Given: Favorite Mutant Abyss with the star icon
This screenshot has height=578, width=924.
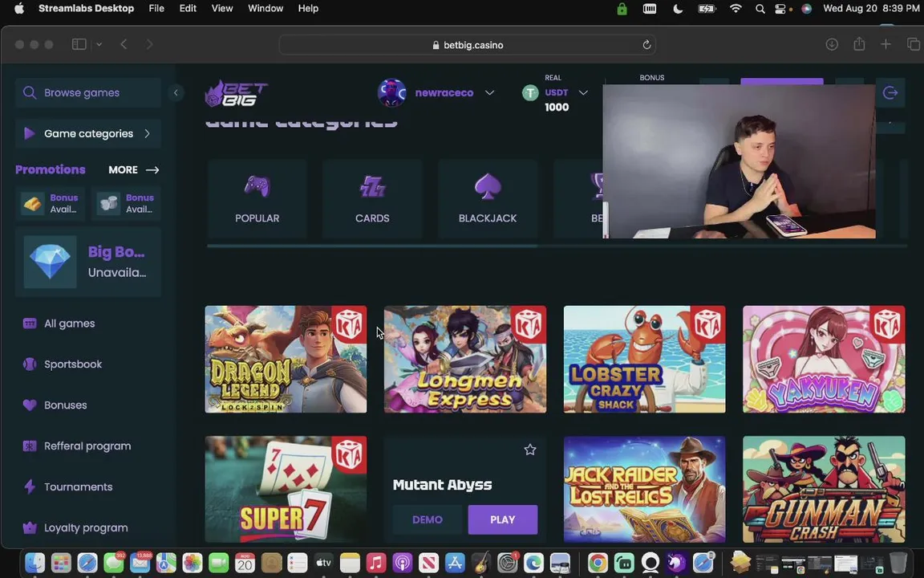Looking at the screenshot, I should [x=529, y=450].
